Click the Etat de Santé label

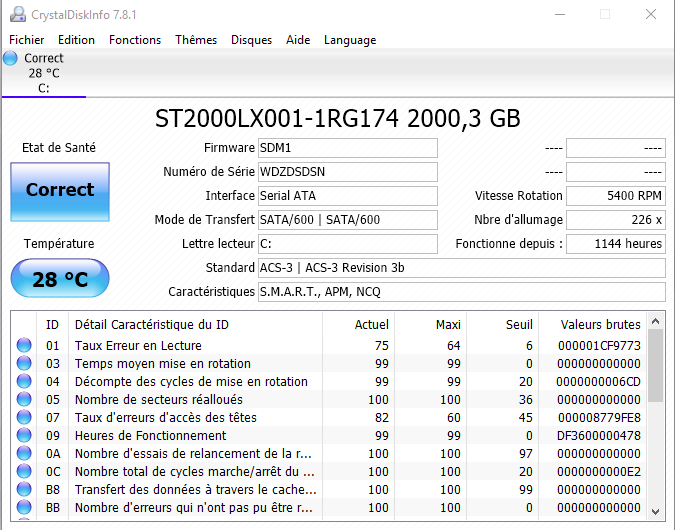point(59,148)
